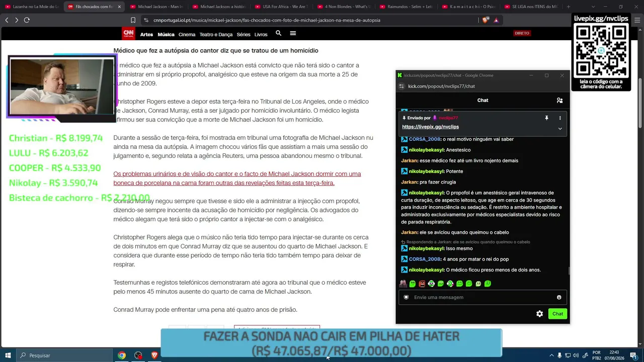Open user Jarkan's name on the "pra fazer cirugia" message
Image resolution: width=644 pixels, height=362 pixels.
[x=410, y=182]
